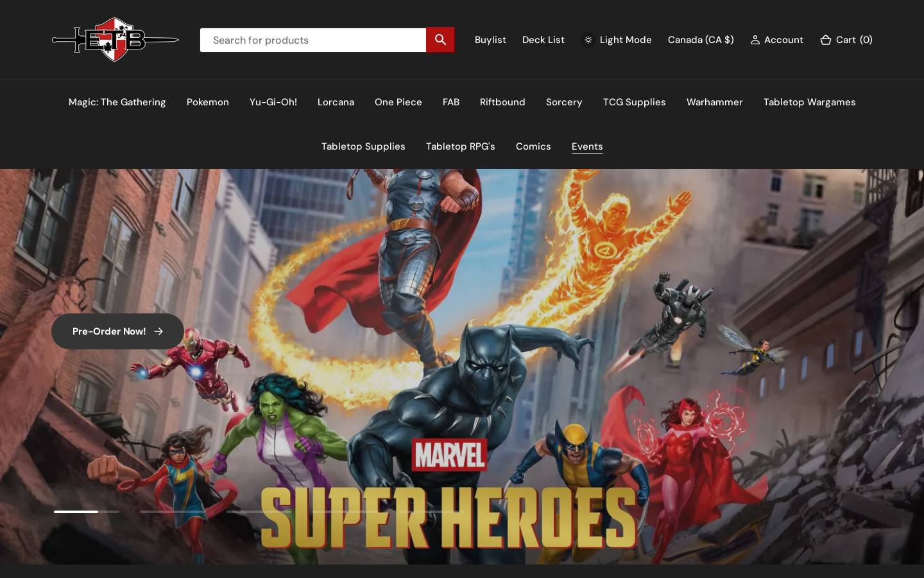
Task: Open the Comics menu
Action: 533,146
